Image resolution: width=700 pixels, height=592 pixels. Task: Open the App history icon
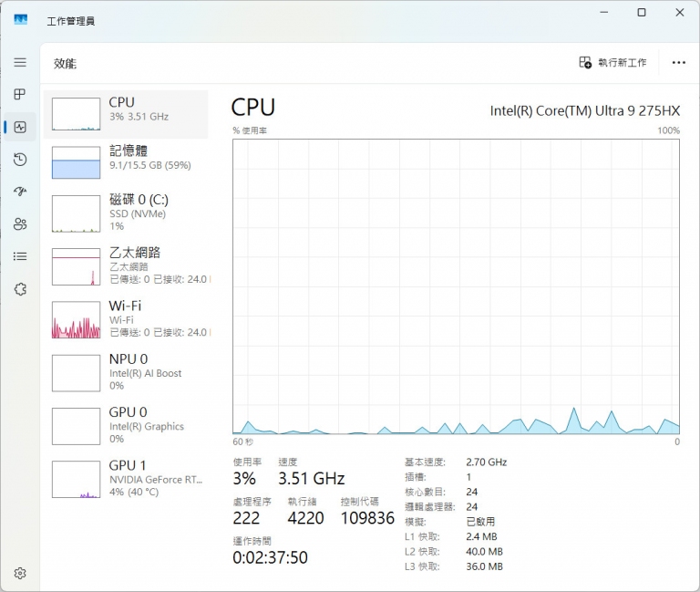click(x=20, y=160)
